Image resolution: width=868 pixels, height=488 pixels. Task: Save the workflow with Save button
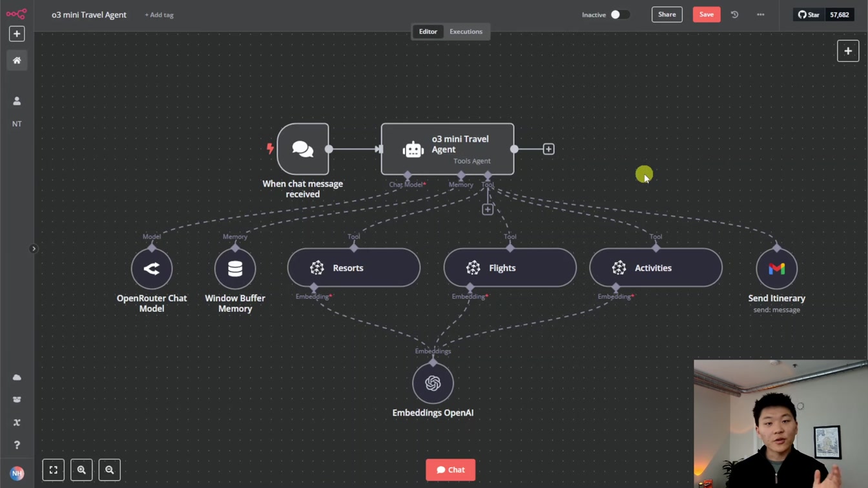point(707,14)
